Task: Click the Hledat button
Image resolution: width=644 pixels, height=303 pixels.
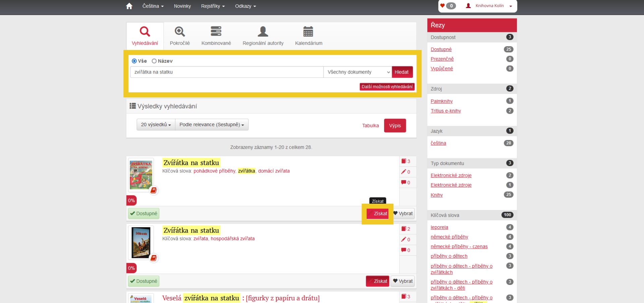Action: click(401, 72)
